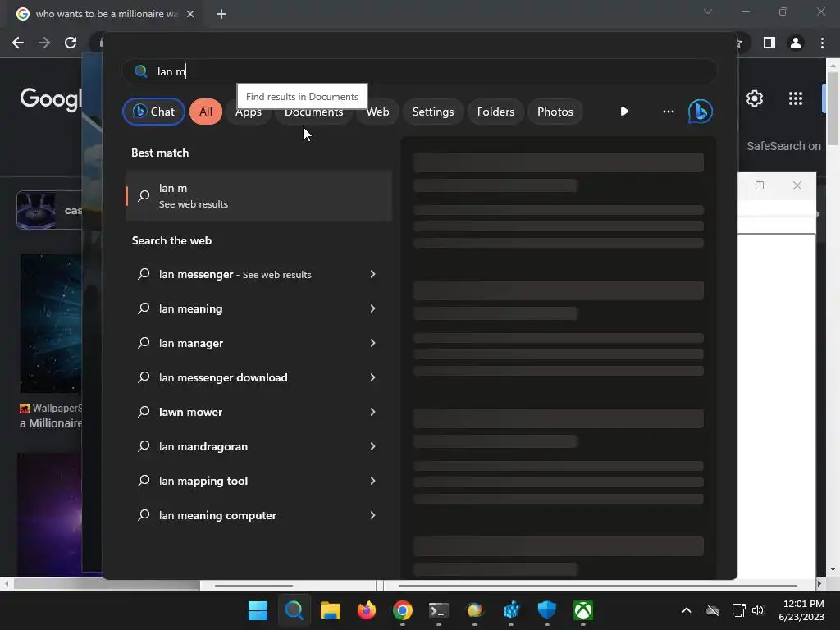Expand arrow for lan mandragoran suggestion

[x=372, y=446]
